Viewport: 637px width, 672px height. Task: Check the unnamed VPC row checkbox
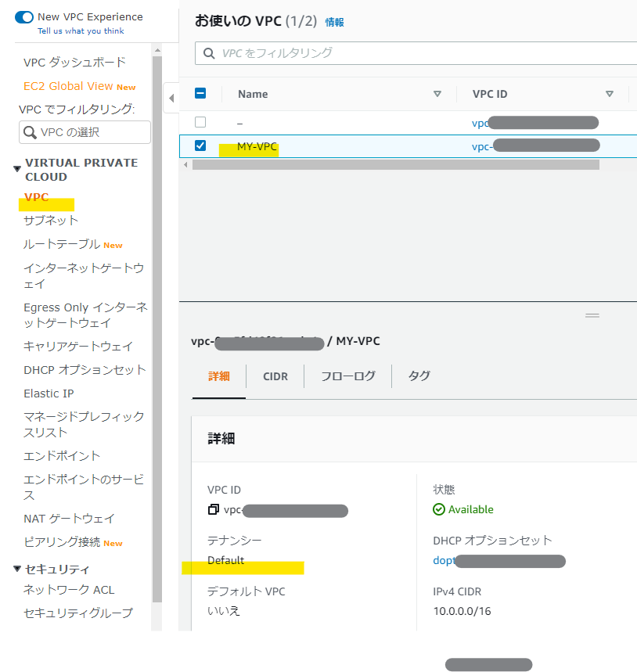(x=200, y=122)
